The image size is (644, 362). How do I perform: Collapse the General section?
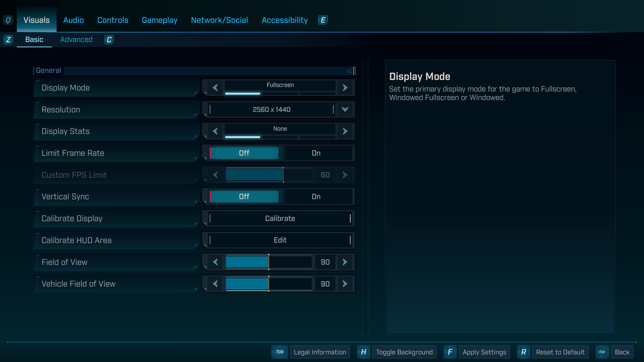[350, 71]
